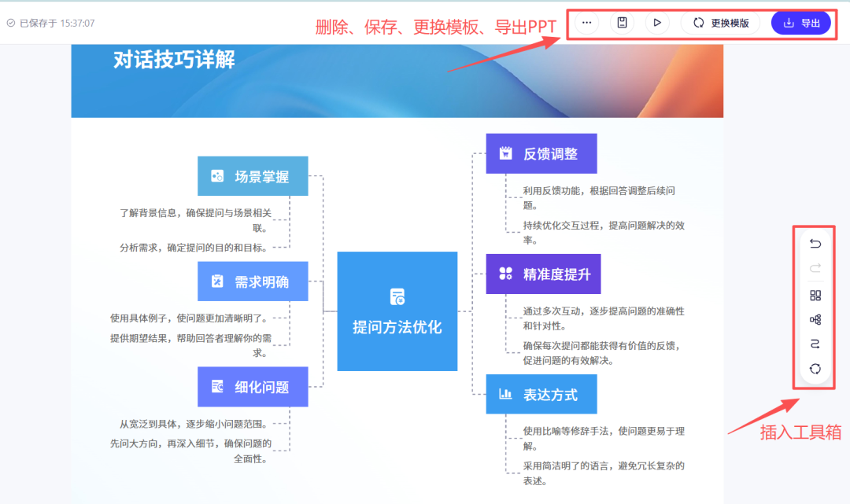This screenshot has height=504, width=850.
Task: Select the central 提问方法优化 node
Action: coord(397,311)
